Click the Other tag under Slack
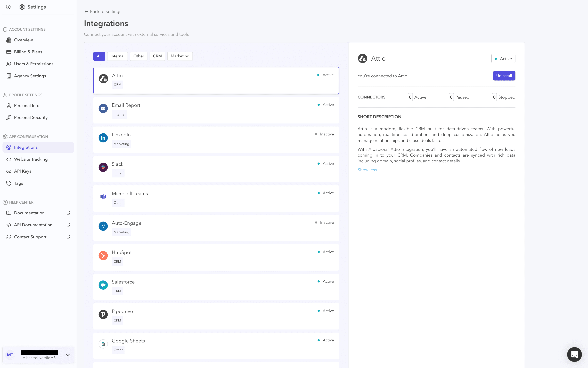This screenshot has height=368, width=588. tap(118, 173)
